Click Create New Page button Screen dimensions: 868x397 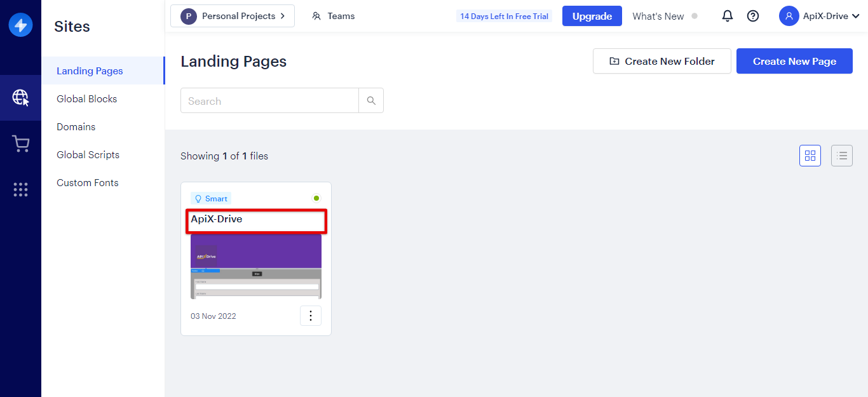tap(794, 61)
